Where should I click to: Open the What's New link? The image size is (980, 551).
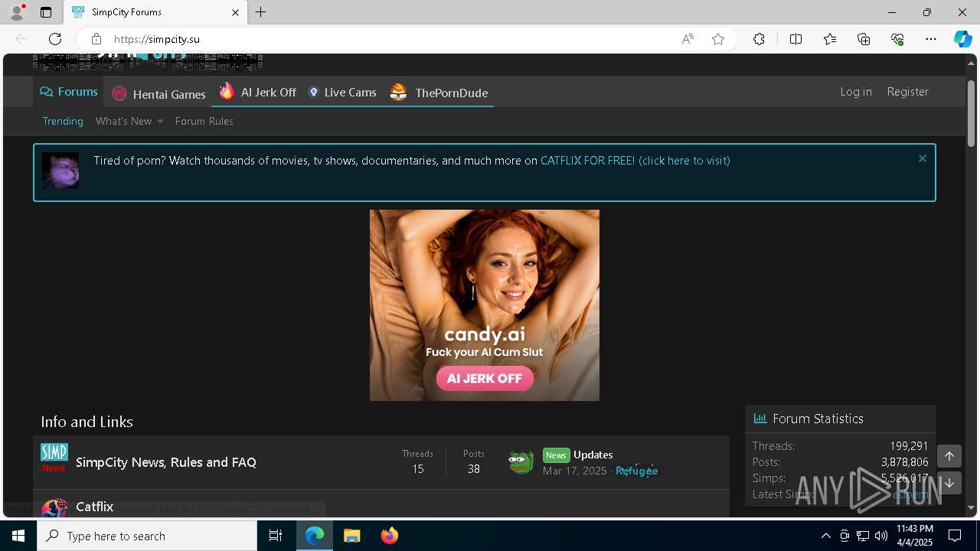coord(123,121)
